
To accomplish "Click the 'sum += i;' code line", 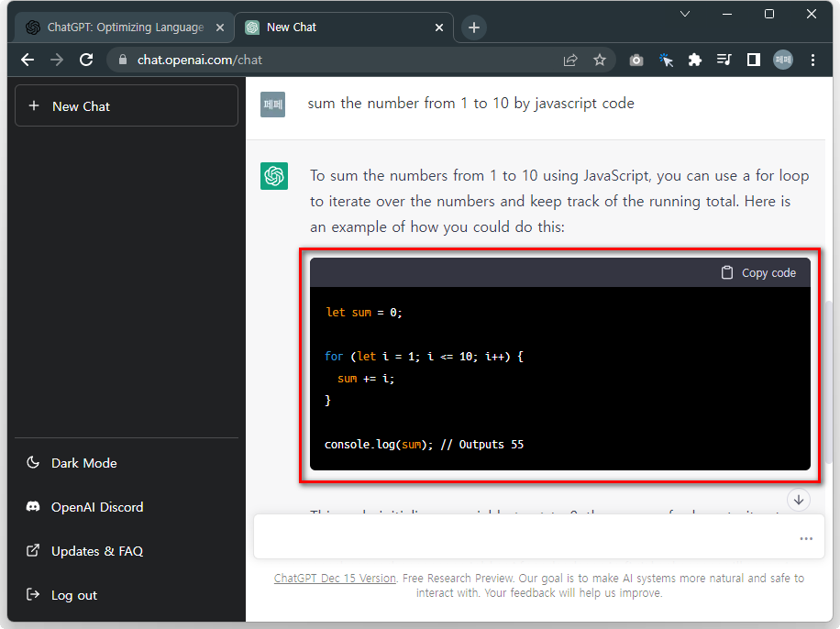I will 366,379.
